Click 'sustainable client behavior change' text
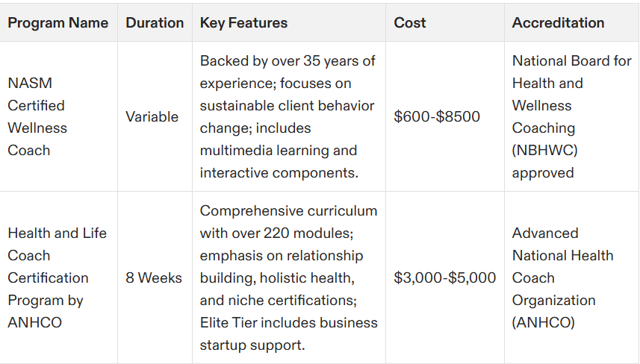 287,117
